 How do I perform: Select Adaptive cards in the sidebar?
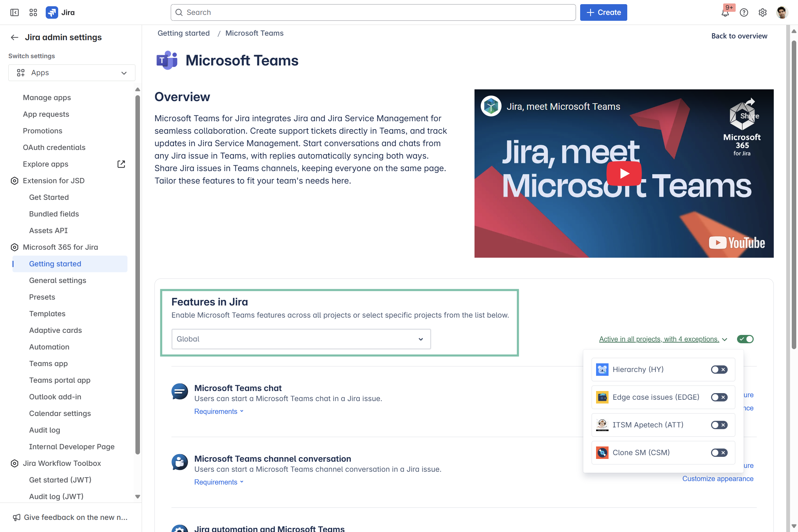[55, 330]
